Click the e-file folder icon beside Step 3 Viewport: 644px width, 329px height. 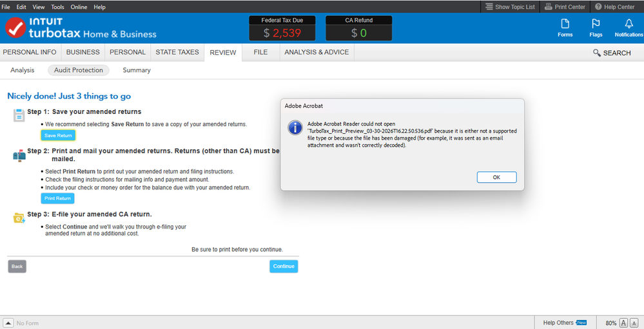point(19,218)
